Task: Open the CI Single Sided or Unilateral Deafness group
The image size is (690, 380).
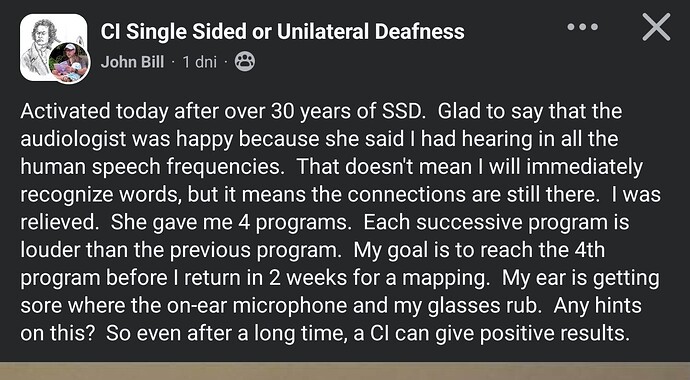Action: [x=283, y=32]
